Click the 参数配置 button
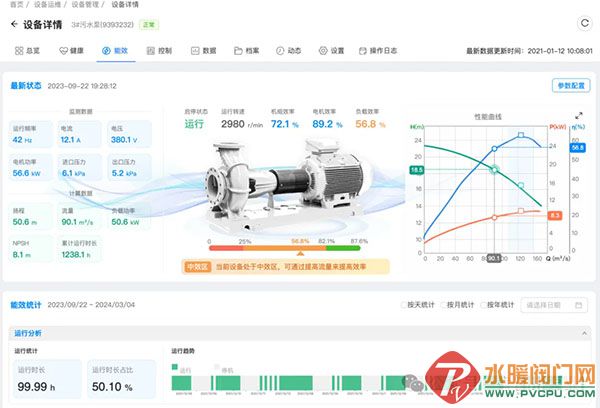The height and width of the screenshot is (408, 600). coord(571,85)
